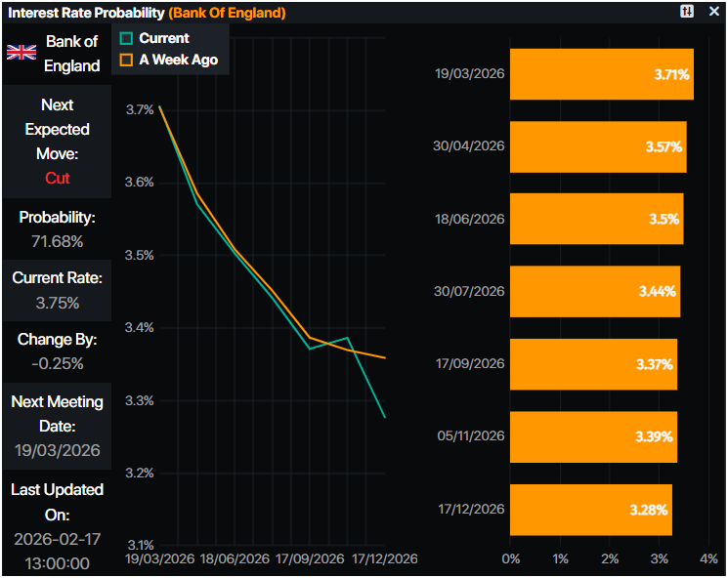
Task: Select the 19/03/2026 bar showing 3.71%
Action: (601, 74)
